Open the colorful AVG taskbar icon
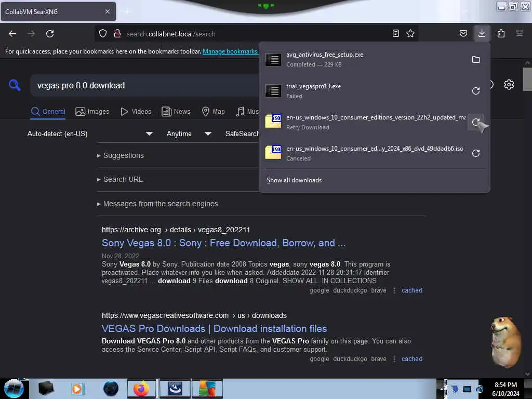 pos(207,389)
